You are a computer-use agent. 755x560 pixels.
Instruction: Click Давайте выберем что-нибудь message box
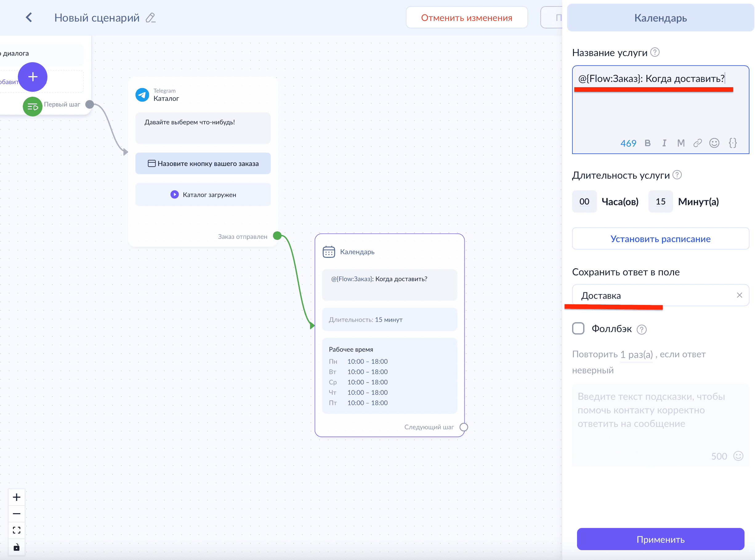(203, 128)
